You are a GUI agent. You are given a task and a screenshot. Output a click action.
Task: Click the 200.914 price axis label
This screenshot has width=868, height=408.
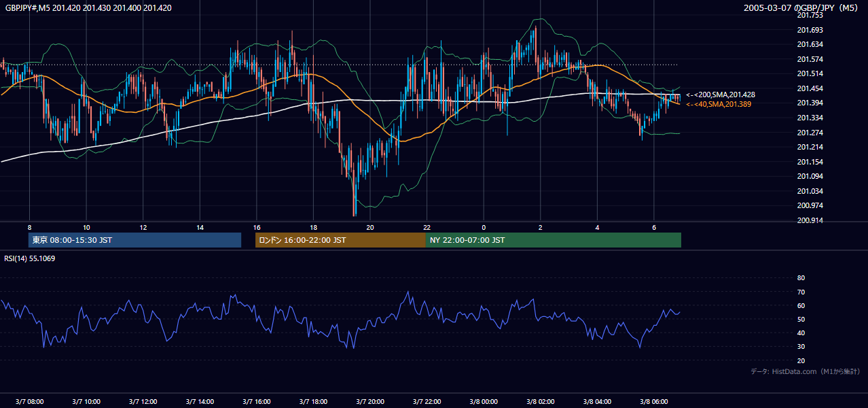point(810,220)
